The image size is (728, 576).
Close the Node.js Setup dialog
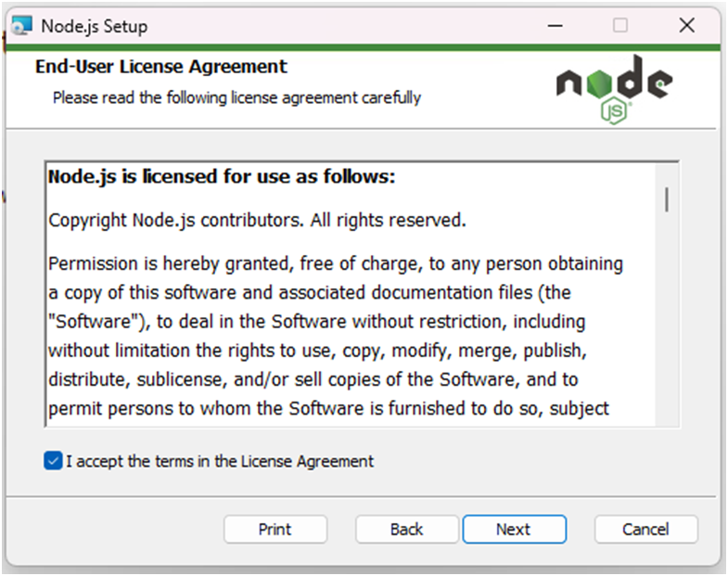point(687,26)
